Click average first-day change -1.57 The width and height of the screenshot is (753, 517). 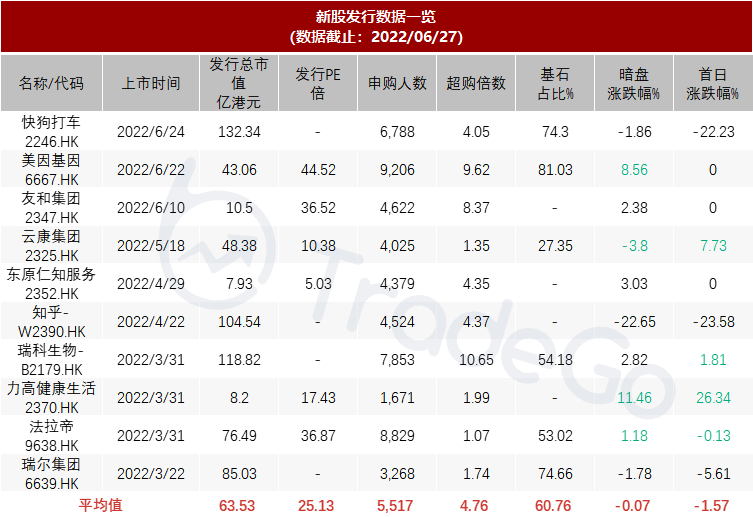tap(711, 505)
